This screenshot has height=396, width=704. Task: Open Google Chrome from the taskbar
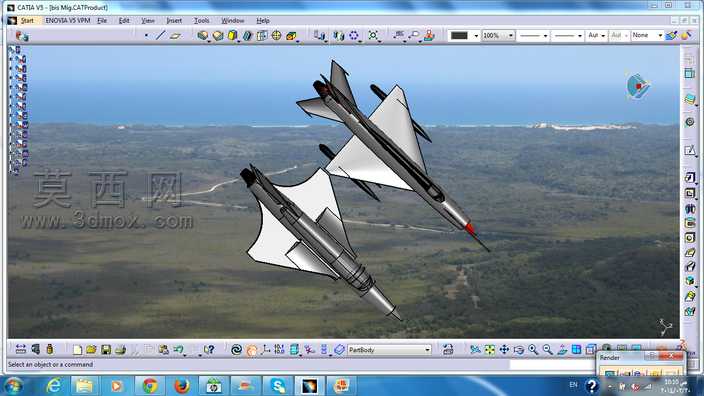pos(150,386)
